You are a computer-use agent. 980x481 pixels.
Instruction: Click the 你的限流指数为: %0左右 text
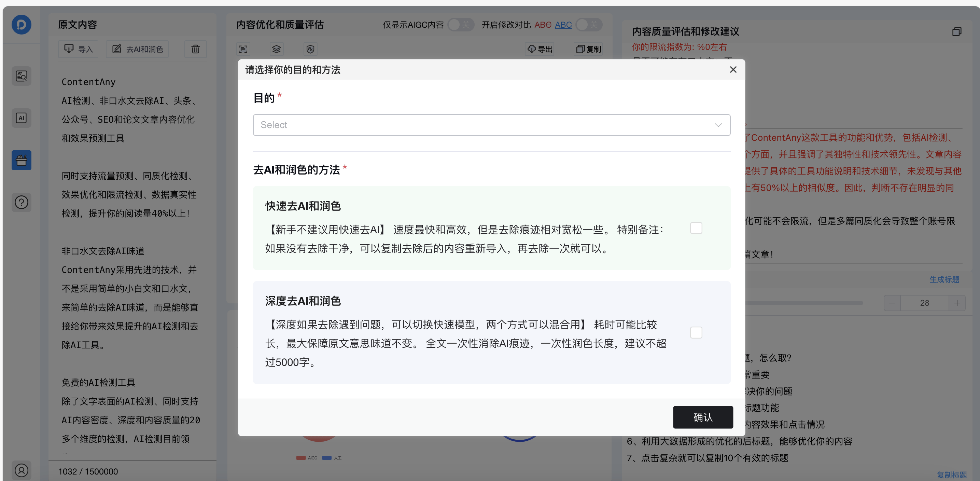click(x=680, y=47)
